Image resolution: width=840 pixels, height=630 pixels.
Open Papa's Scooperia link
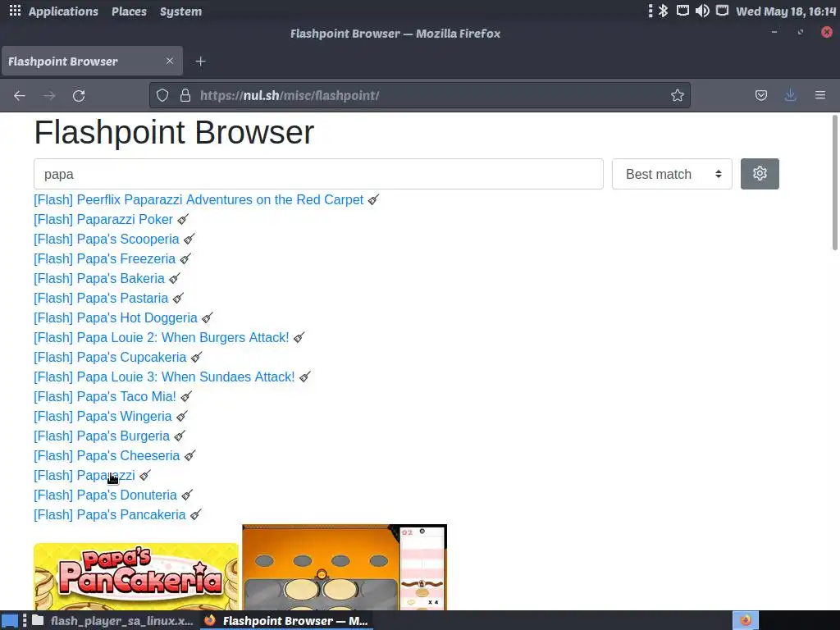[107, 239]
